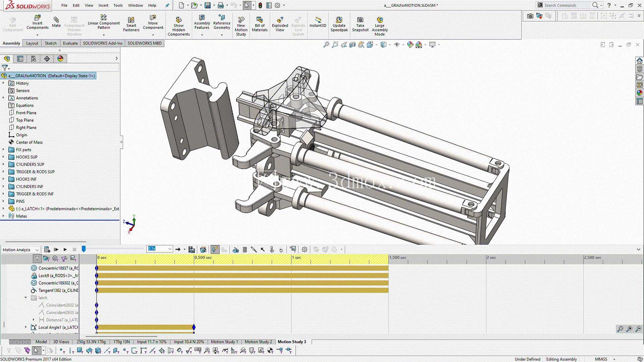Open the Tools menu
The height and width of the screenshot is (362, 644).
click(118, 5)
